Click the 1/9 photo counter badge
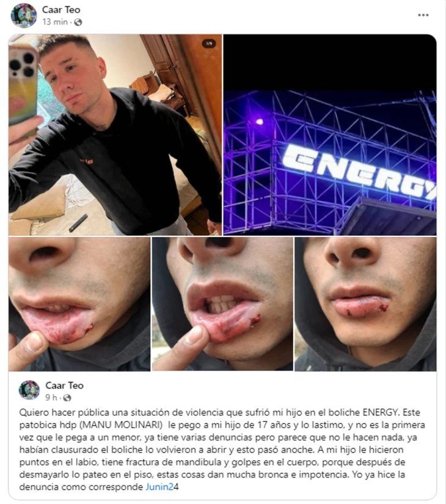446x504 pixels. pyautogui.click(x=209, y=43)
